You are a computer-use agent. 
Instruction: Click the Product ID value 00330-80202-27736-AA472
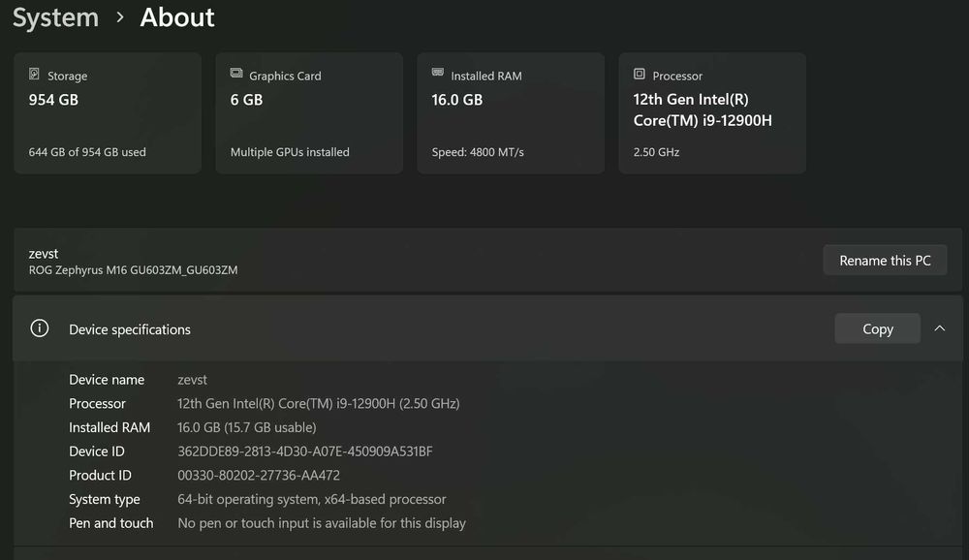coord(259,476)
